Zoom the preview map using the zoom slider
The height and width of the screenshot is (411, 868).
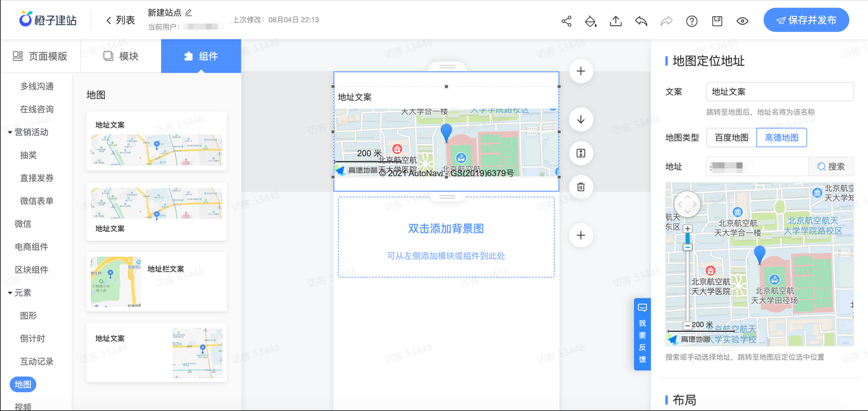(x=687, y=237)
